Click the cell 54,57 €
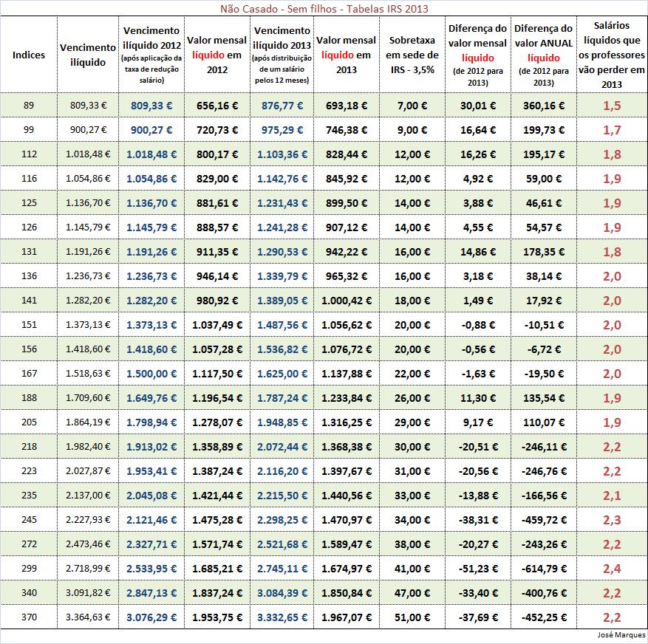Screen dimensions: 648x644 (543, 227)
